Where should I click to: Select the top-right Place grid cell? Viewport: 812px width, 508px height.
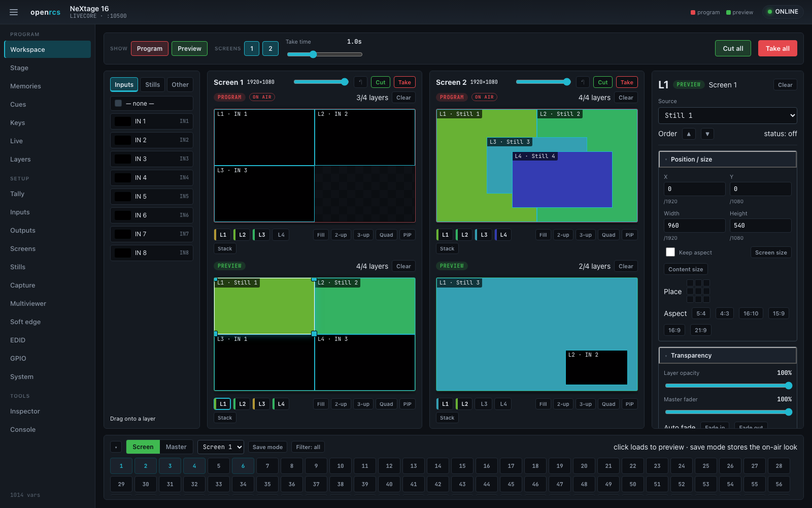[706, 283]
